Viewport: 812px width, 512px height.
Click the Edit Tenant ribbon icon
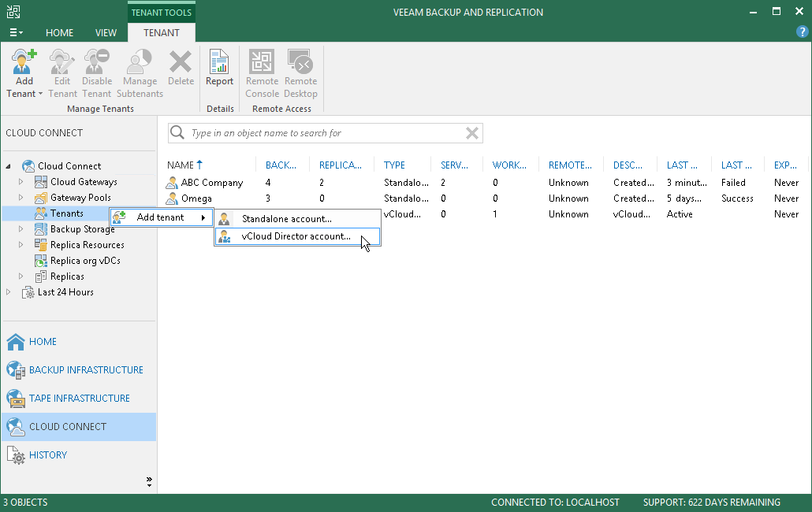tap(62, 62)
